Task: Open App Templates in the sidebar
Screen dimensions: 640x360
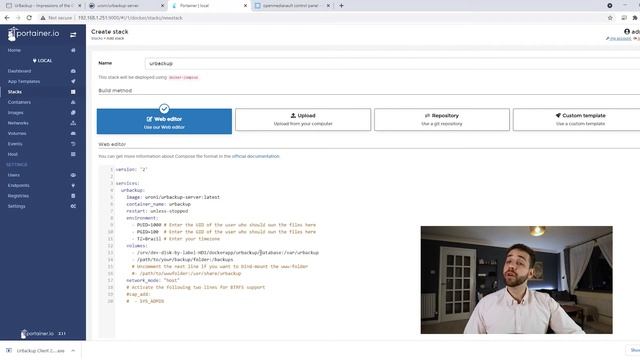Action: click(24, 82)
